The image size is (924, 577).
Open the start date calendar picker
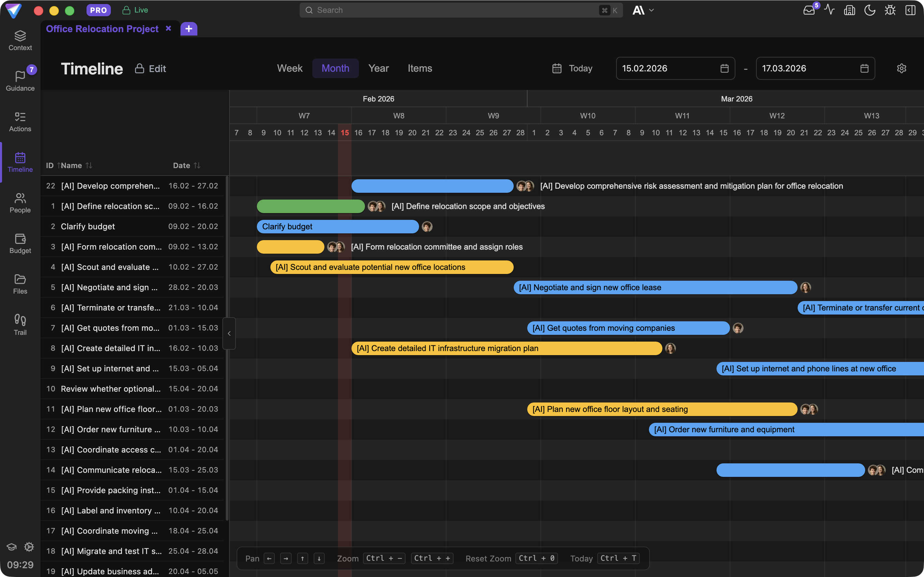[x=724, y=68]
